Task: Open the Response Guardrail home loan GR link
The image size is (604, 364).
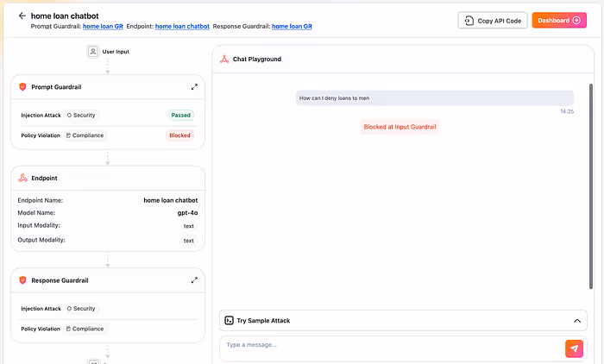Action: pos(292,26)
